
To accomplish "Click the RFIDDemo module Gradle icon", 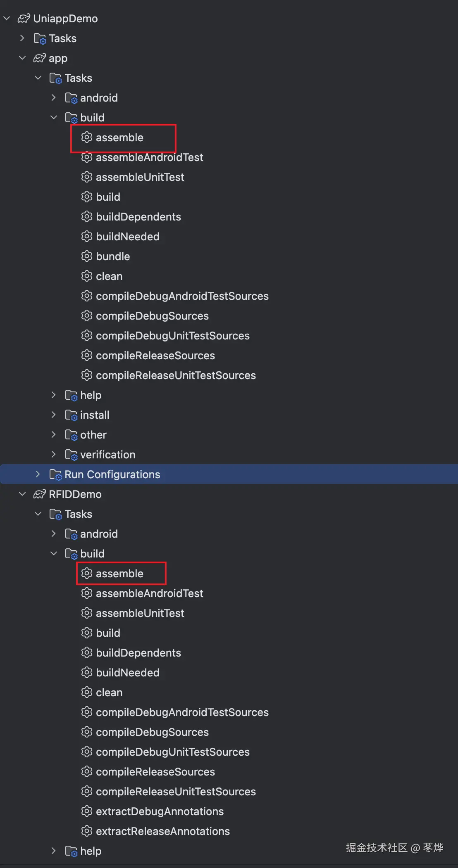I will 39,494.
